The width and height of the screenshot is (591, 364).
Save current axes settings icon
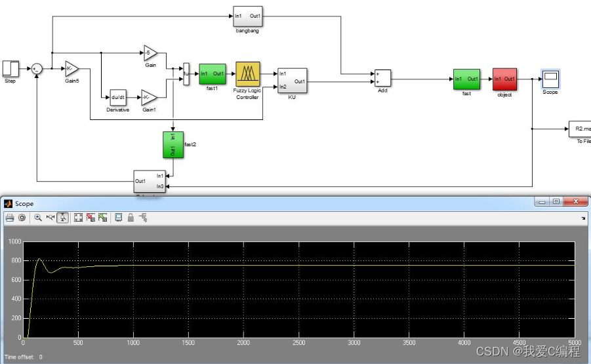(x=91, y=218)
